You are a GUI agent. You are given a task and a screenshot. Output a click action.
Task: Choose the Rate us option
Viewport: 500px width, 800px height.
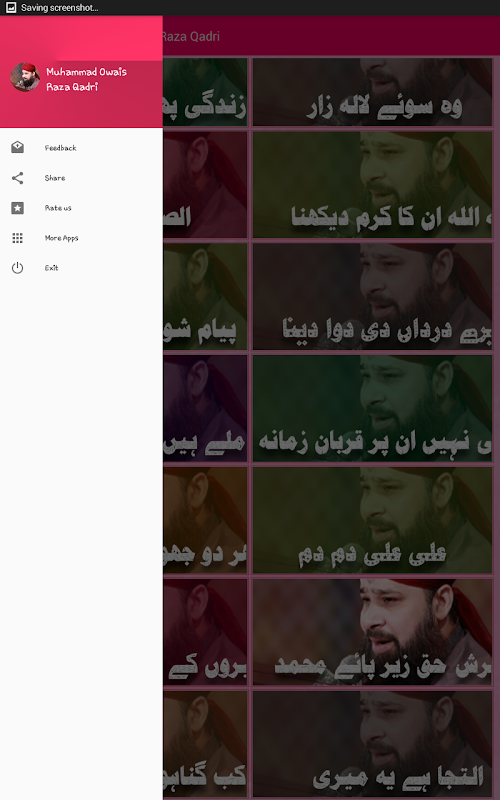(x=81, y=208)
